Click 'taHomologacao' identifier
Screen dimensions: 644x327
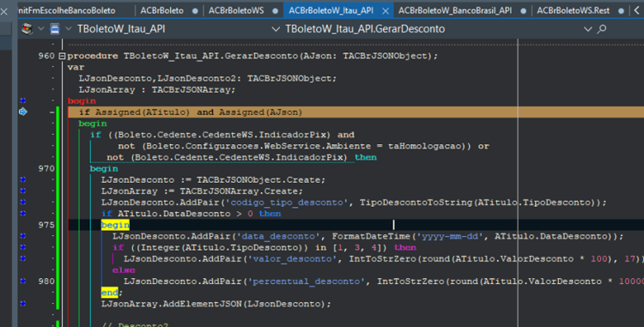point(425,146)
